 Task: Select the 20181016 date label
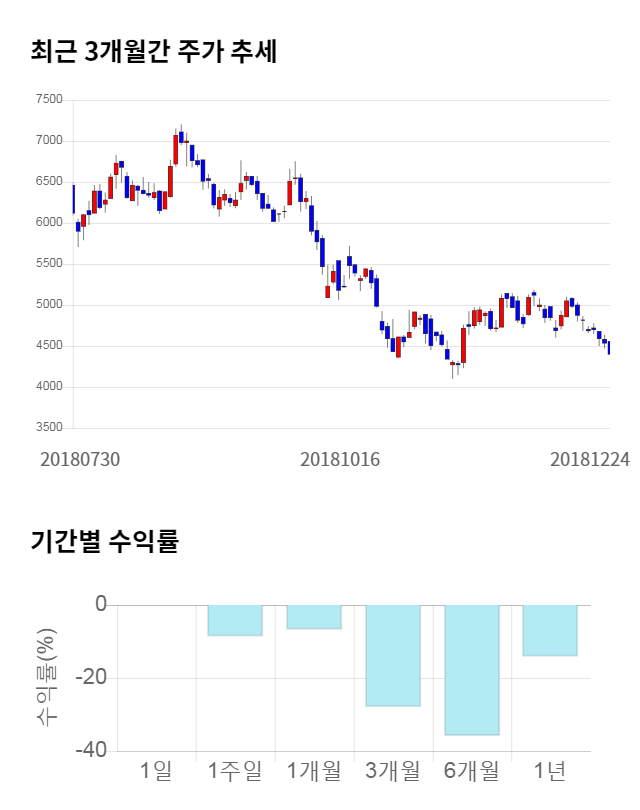click(x=340, y=459)
